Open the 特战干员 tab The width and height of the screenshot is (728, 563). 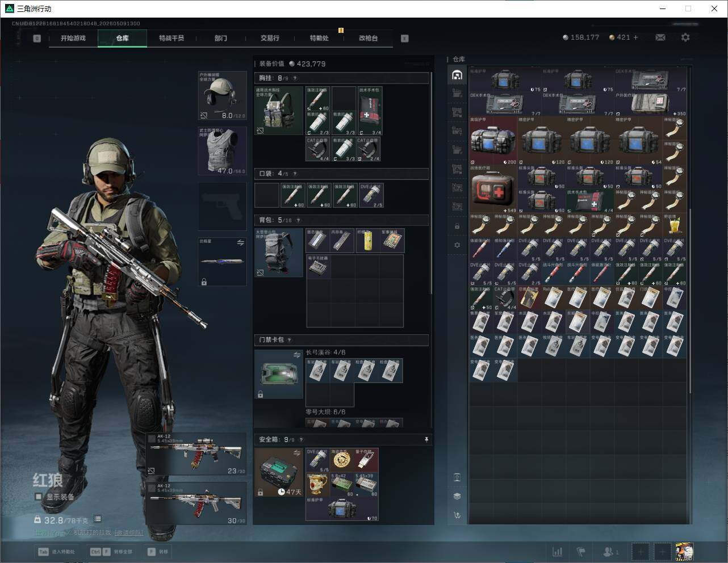point(171,38)
